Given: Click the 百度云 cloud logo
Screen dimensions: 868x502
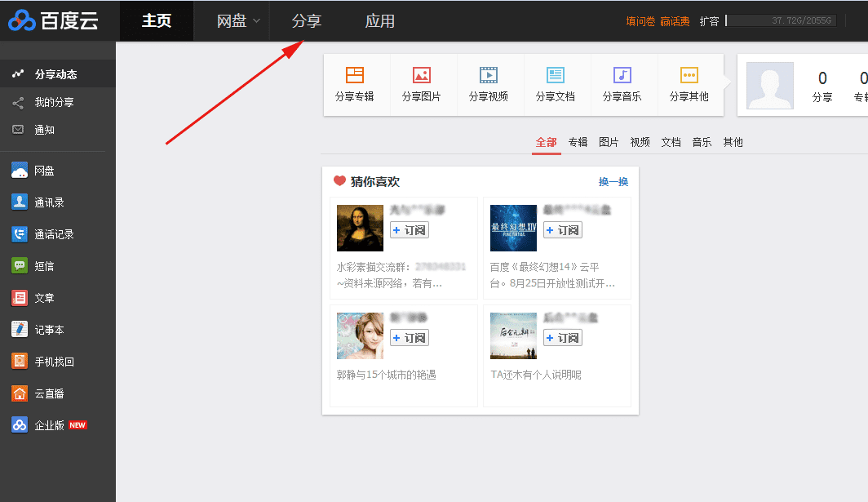Looking at the screenshot, I should point(53,21).
